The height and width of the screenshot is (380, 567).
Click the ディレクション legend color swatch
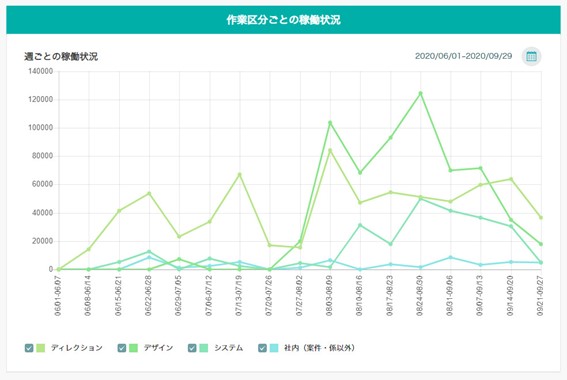tap(40, 348)
